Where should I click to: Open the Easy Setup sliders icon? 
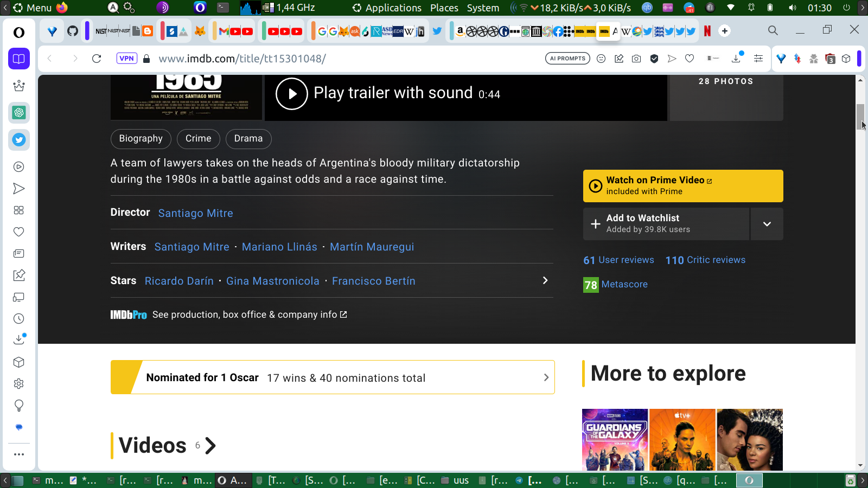click(758, 59)
